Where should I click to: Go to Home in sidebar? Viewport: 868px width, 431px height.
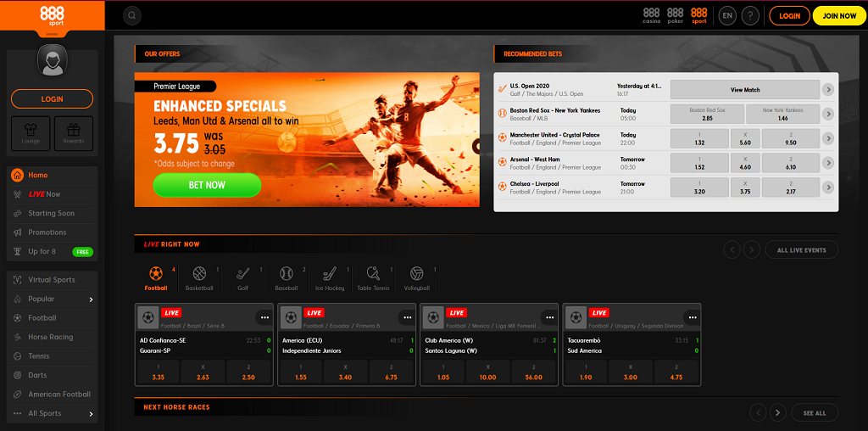[53, 175]
